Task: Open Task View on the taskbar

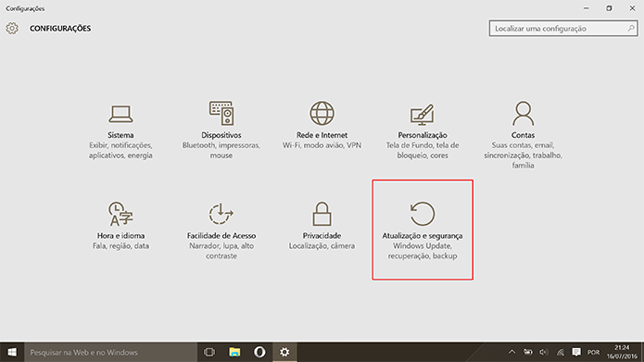Action: click(209, 352)
